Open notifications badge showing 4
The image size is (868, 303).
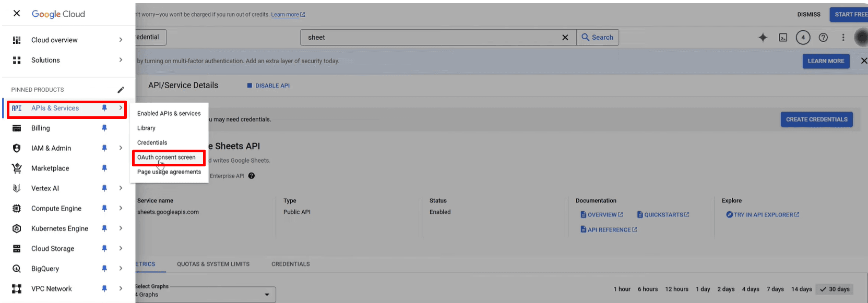(803, 38)
